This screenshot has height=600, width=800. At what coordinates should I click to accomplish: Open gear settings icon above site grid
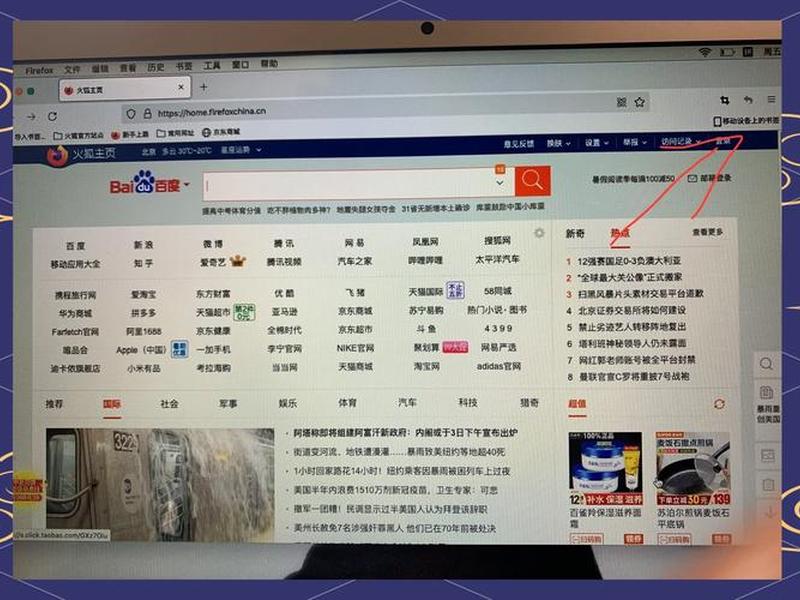[x=539, y=233]
